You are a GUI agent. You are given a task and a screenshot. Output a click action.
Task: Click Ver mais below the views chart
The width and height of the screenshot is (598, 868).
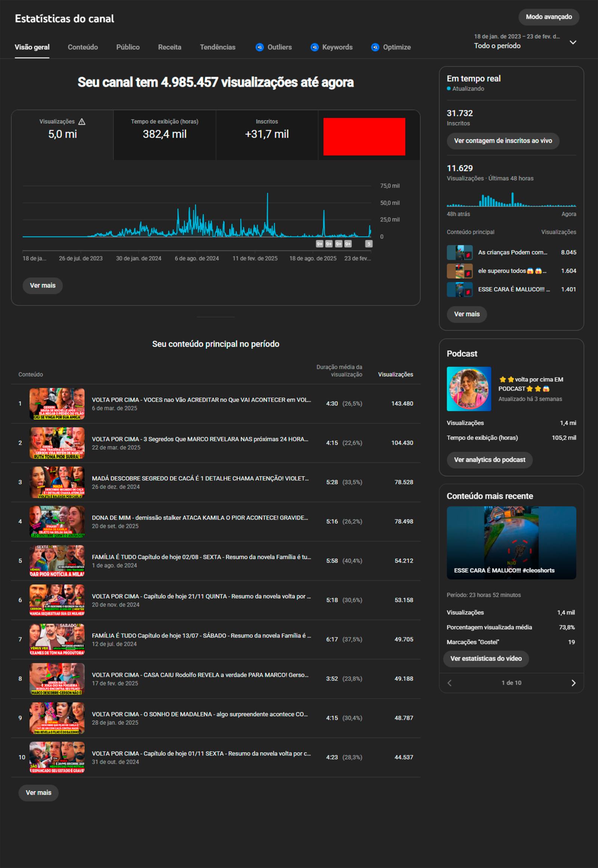pos(43,286)
